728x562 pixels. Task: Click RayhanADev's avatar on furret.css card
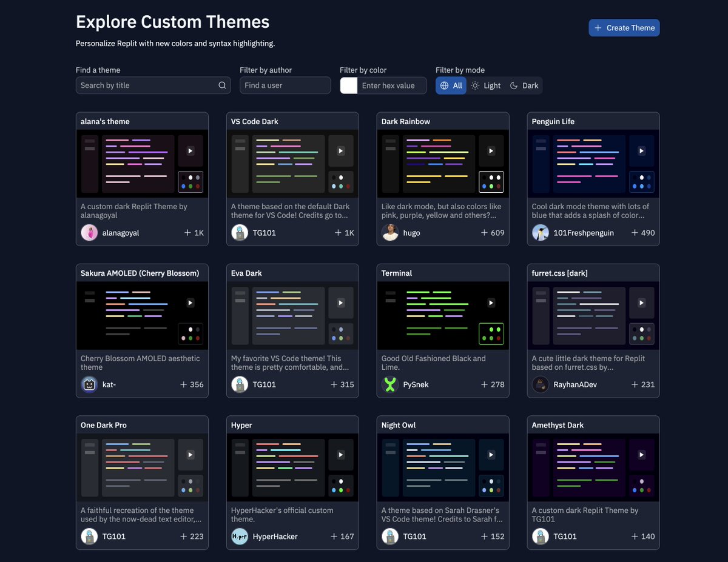(x=541, y=384)
